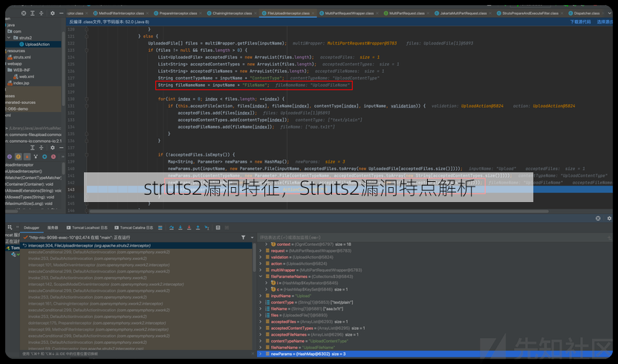This screenshot has height=364, width=618.
Task: Open Dispatcher.class editor tab
Action: tap(587, 13)
